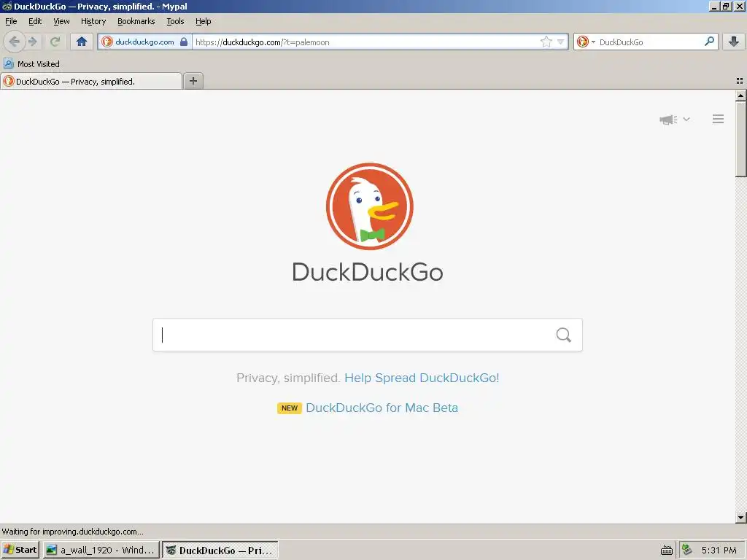Viewport: 747px width, 560px height.
Task: Switch to a_wall_1920 taskbar window
Action: click(x=101, y=550)
